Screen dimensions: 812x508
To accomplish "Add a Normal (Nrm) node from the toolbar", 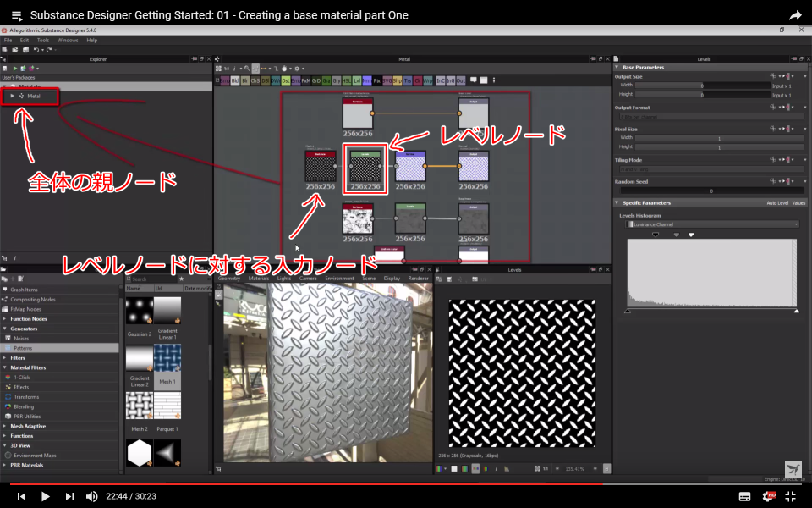I will 367,80.
